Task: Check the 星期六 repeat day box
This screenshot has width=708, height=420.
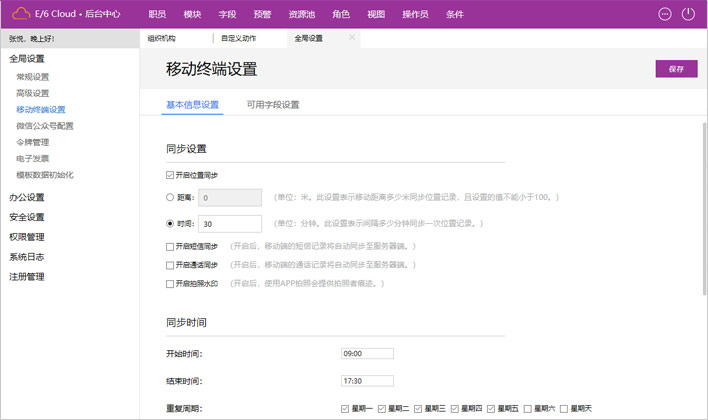Action: point(528,408)
